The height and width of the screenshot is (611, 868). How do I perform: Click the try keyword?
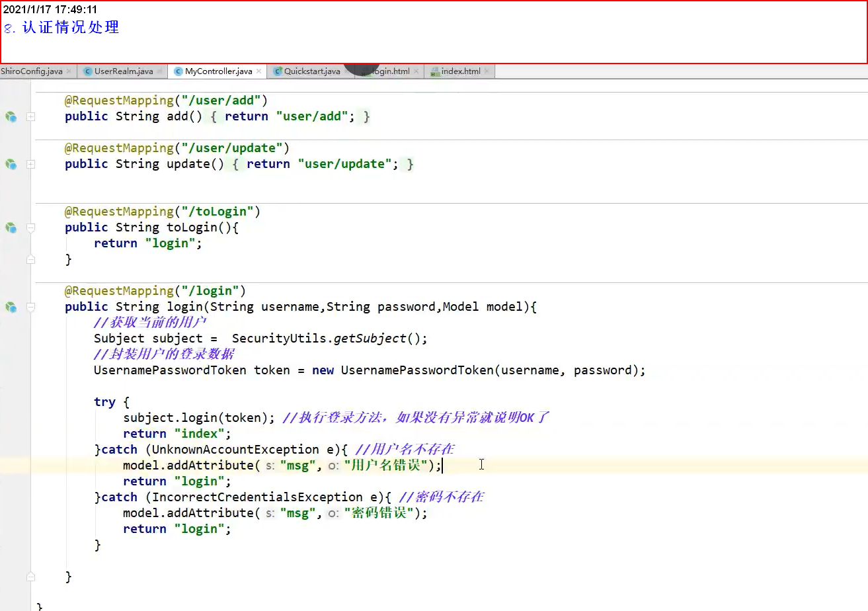104,402
